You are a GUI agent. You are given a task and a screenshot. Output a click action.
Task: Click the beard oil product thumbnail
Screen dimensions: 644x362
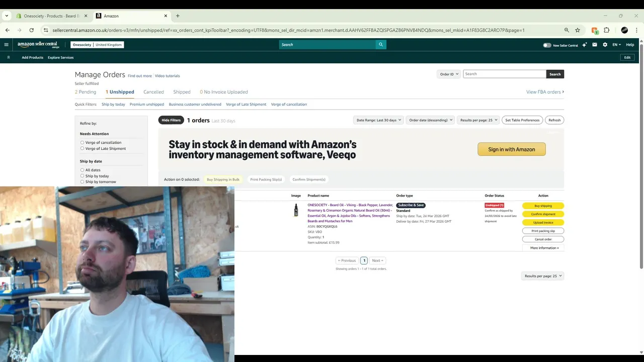296,210
